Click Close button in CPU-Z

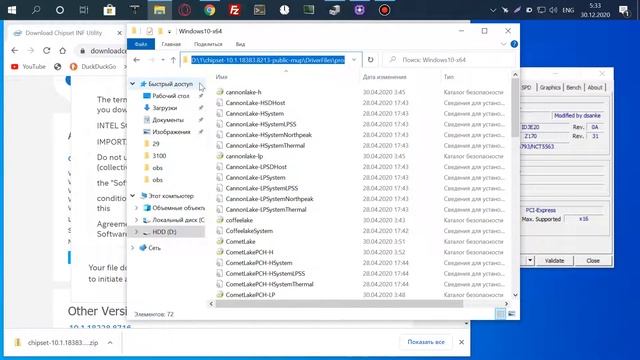593,260
